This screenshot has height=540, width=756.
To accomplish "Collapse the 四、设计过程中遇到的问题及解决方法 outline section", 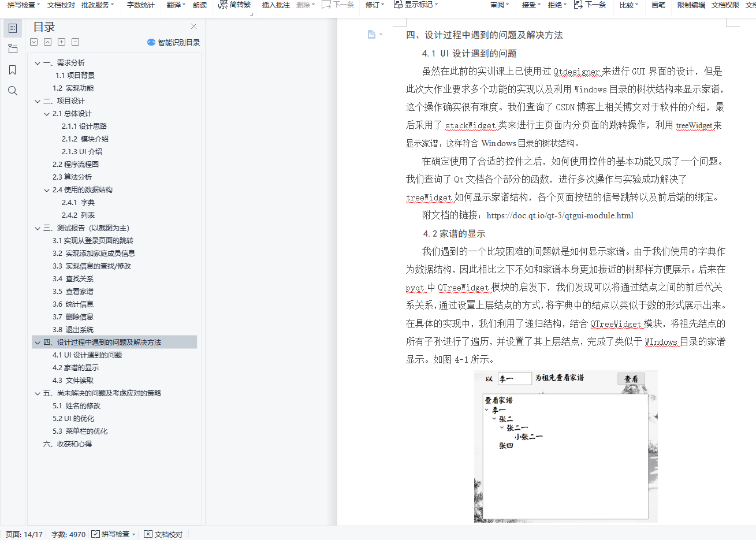I will click(38, 342).
